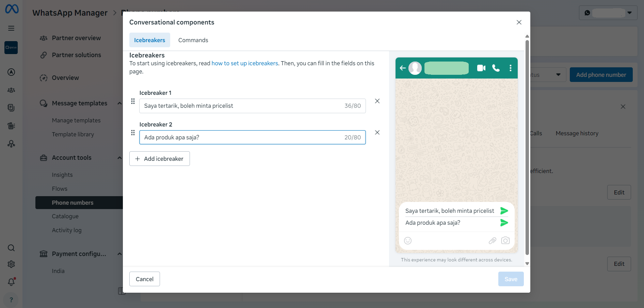Select the Icebreakers tab
Viewport: 644px width, 308px height.
tap(149, 40)
